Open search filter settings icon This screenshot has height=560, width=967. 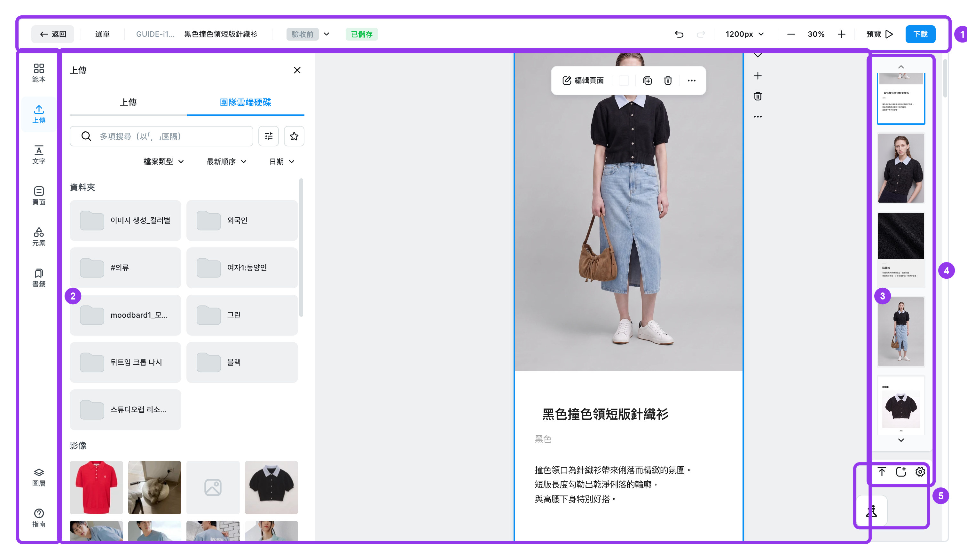click(x=269, y=136)
